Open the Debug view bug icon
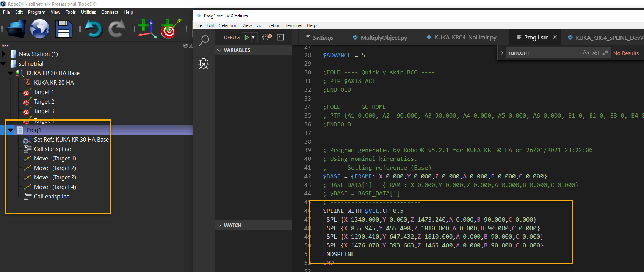 pyautogui.click(x=204, y=63)
